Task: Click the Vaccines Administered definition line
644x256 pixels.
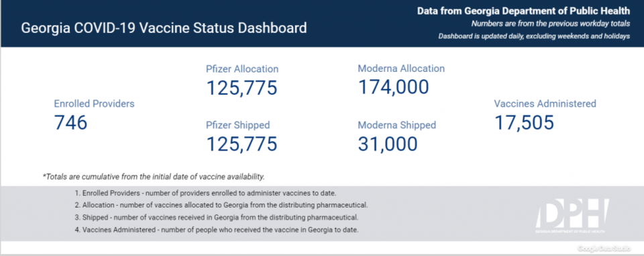Action: coord(217,230)
